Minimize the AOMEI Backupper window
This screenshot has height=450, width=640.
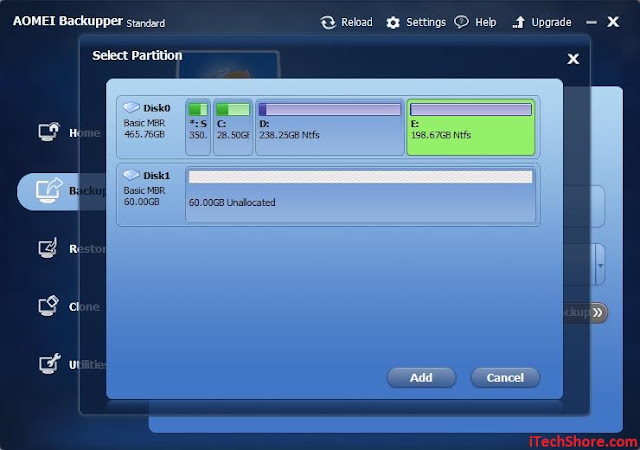point(591,22)
